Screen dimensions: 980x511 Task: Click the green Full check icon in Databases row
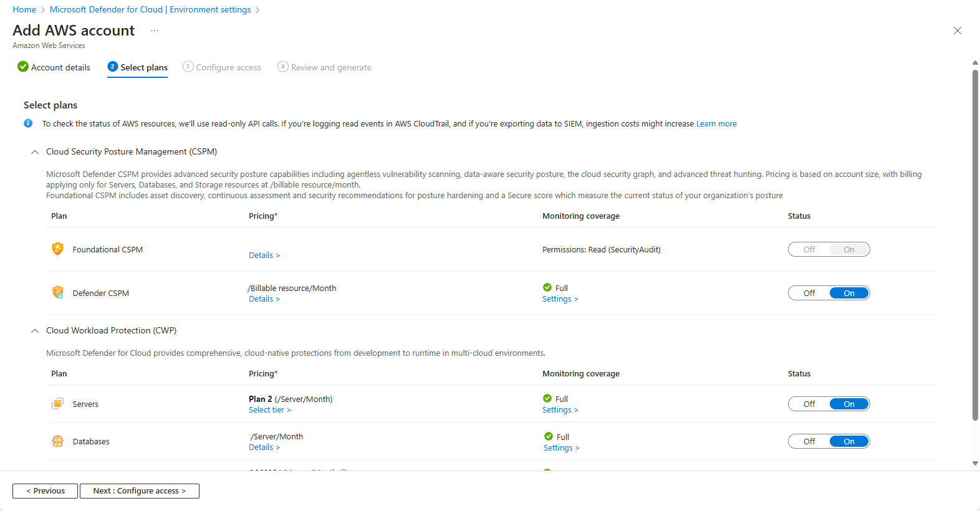(x=549, y=436)
